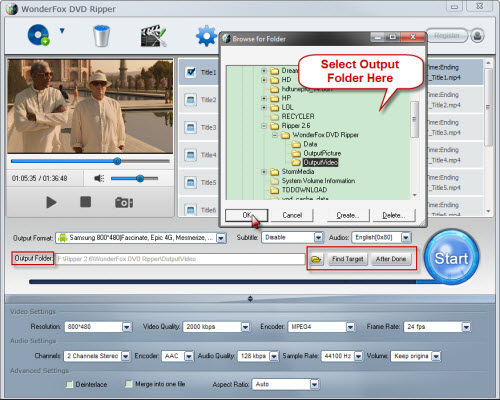The width and height of the screenshot is (500, 400).
Task: Open the Volume Keep original dropdown
Action: pos(436,356)
